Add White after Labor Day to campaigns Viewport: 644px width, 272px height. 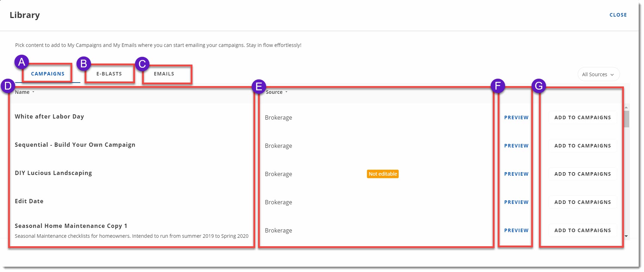point(582,117)
